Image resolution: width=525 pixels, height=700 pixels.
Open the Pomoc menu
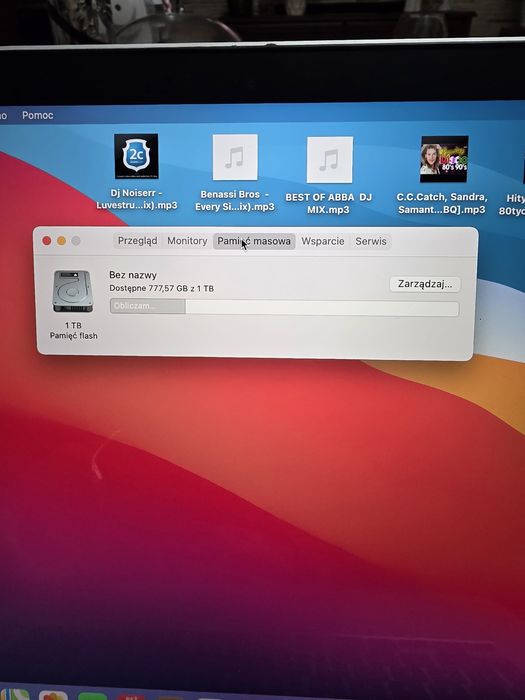point(38,115)
